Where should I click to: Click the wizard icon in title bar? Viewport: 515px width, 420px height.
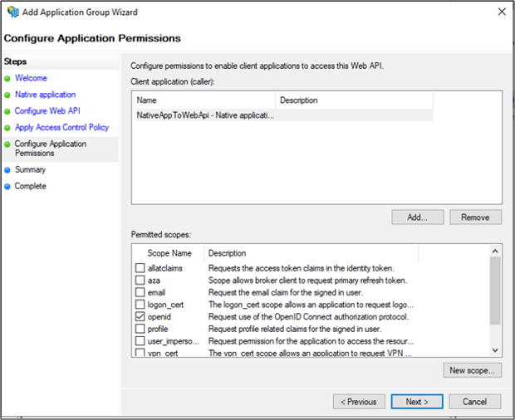13,12
